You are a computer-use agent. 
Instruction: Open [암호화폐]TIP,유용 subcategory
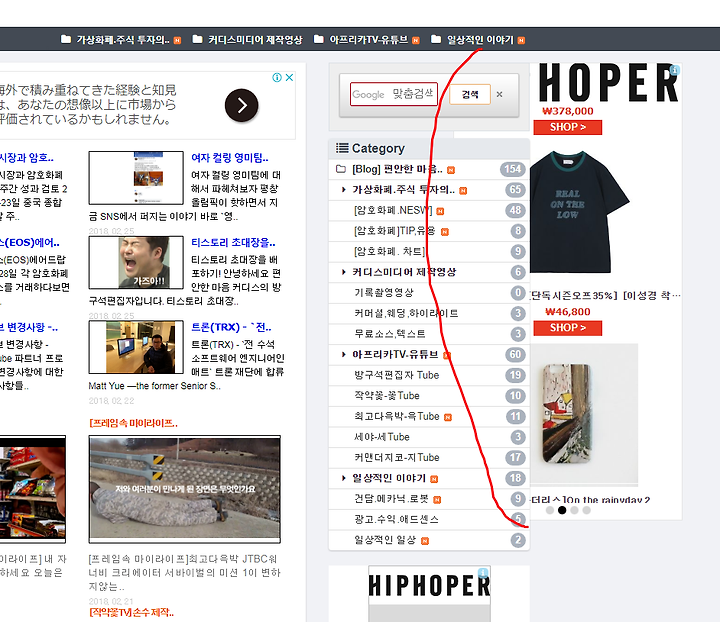tap(394, 231)
